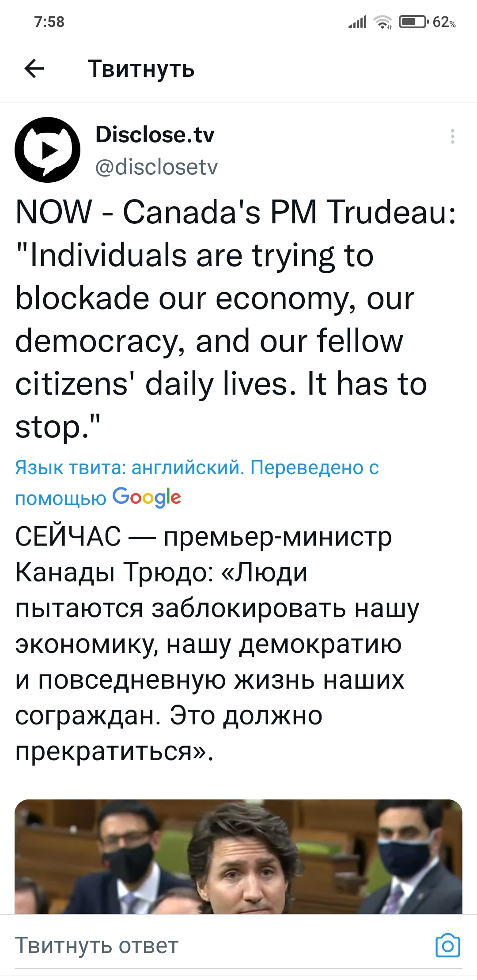477x980 pixels.
Task: Open the tweet's video thumbnail
Action: pos(238,856)
